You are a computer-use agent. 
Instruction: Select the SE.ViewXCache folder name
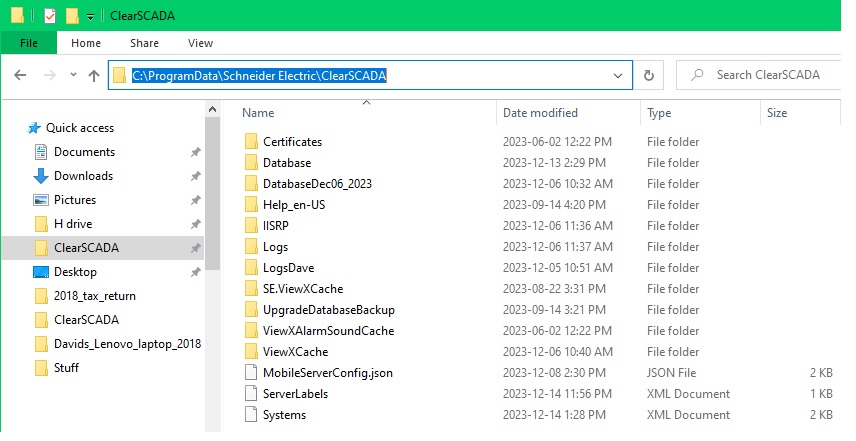point(303,289)
